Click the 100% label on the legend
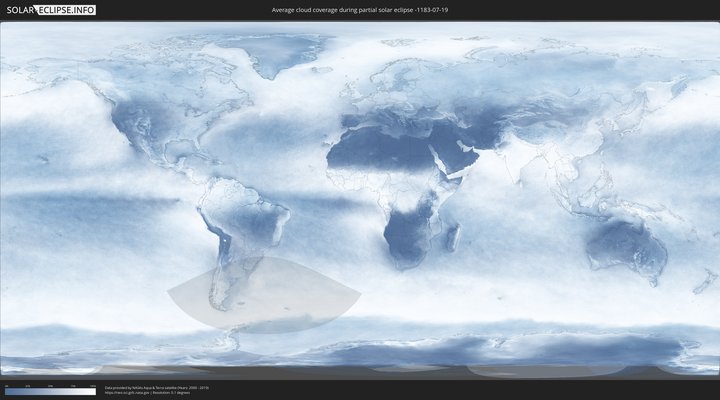 [x=93, y=385]
